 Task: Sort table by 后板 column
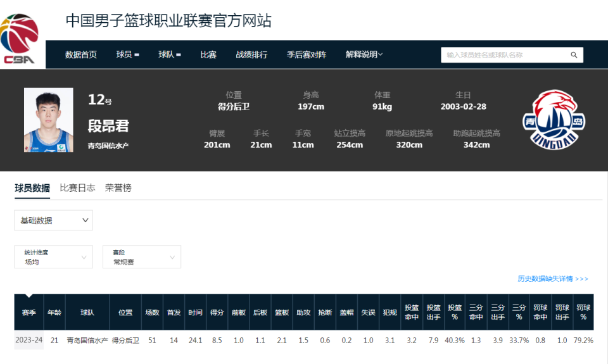point(260,313)
